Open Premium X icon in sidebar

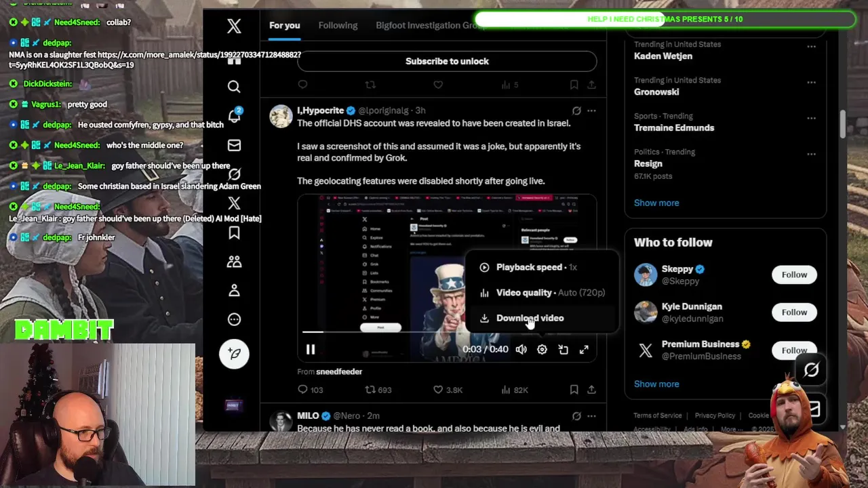point(234,203)
